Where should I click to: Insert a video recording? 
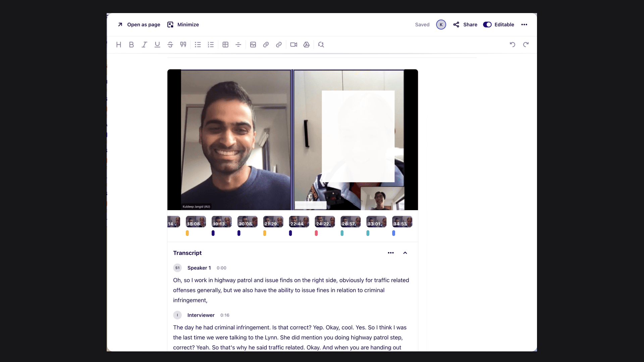(293, 45)
